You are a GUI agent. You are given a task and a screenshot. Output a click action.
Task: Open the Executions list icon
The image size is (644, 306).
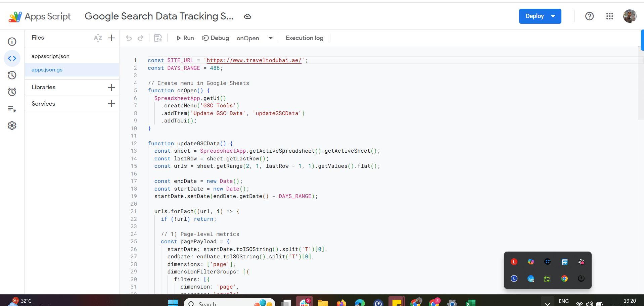point(12,109)
